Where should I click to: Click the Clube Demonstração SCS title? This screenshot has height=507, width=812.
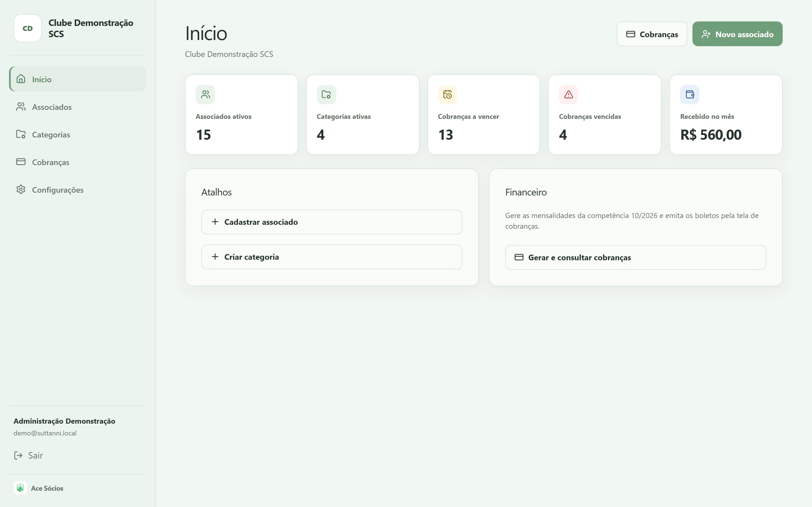91,28
